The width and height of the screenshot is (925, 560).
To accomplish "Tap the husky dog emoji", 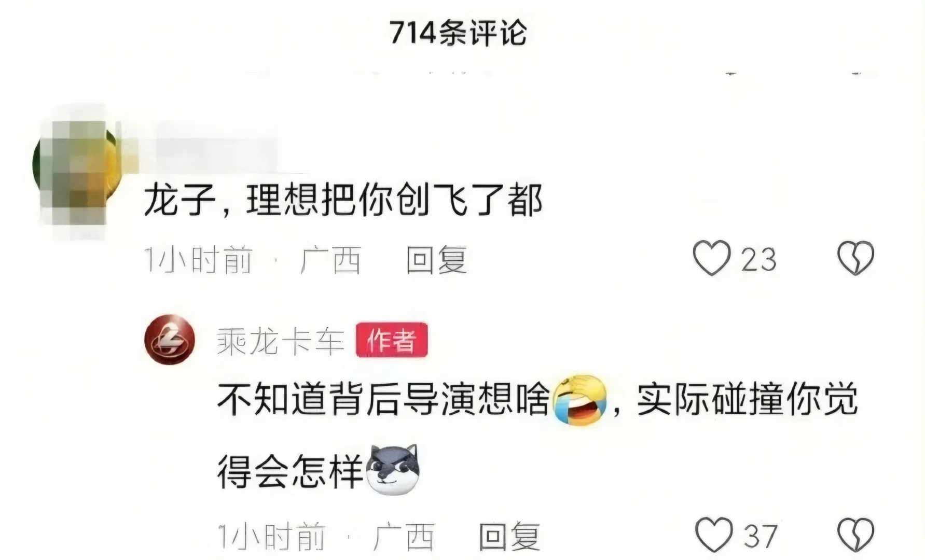I will pos(393,469).
